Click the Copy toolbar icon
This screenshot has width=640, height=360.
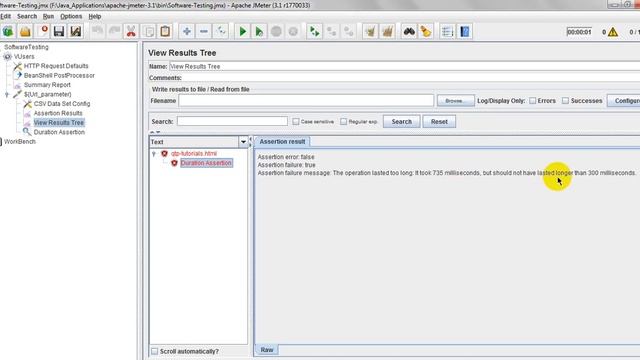pos(149,31)
